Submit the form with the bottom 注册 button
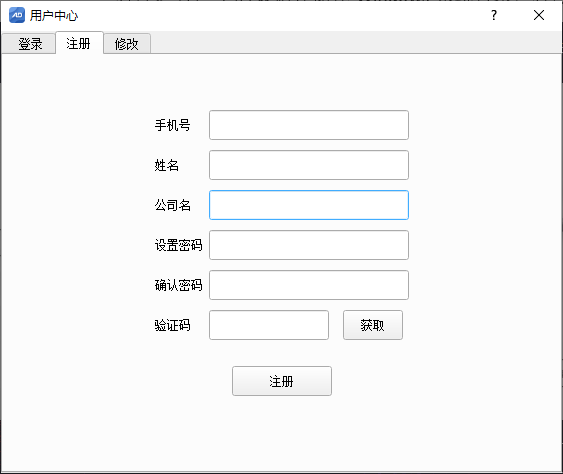Viewport: 563px width, 474px height. coord(282,381)
